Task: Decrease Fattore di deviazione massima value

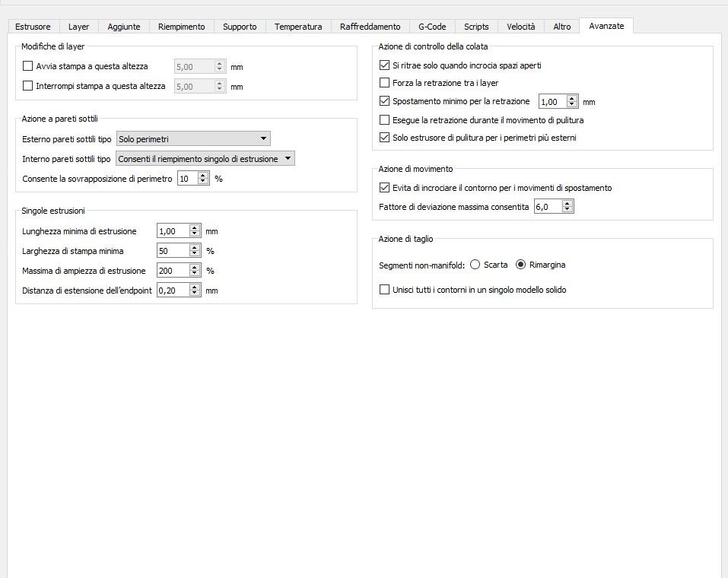Action: pyautogui.click(x=567, y=209)
